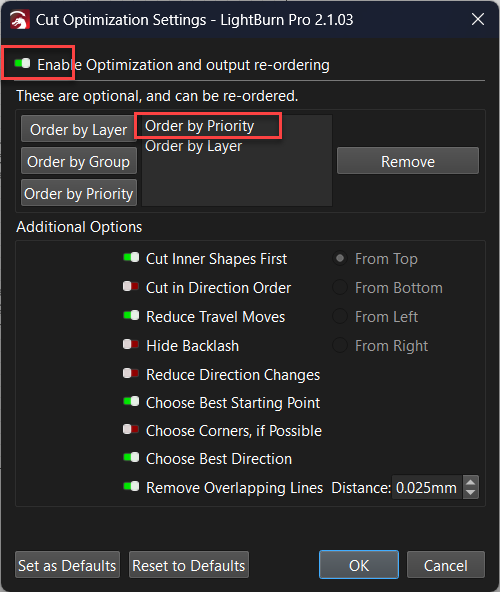
Task: Click Reset to Defaults button
Action: tap(189, 565)
